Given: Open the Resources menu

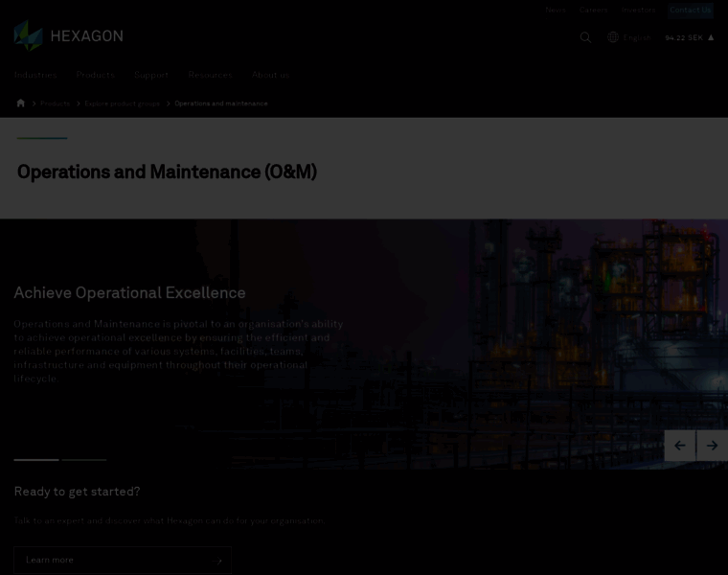Looking at the screenshot, I should pos(211,75).
